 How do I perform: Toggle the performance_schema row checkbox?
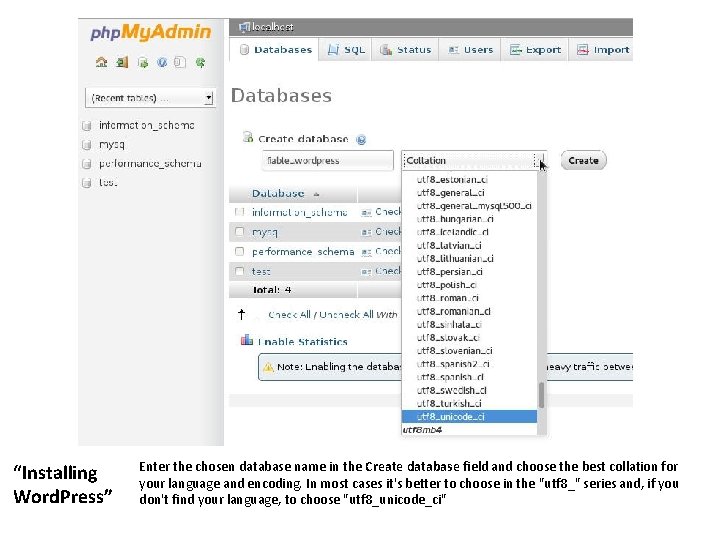tap(239, 251)
